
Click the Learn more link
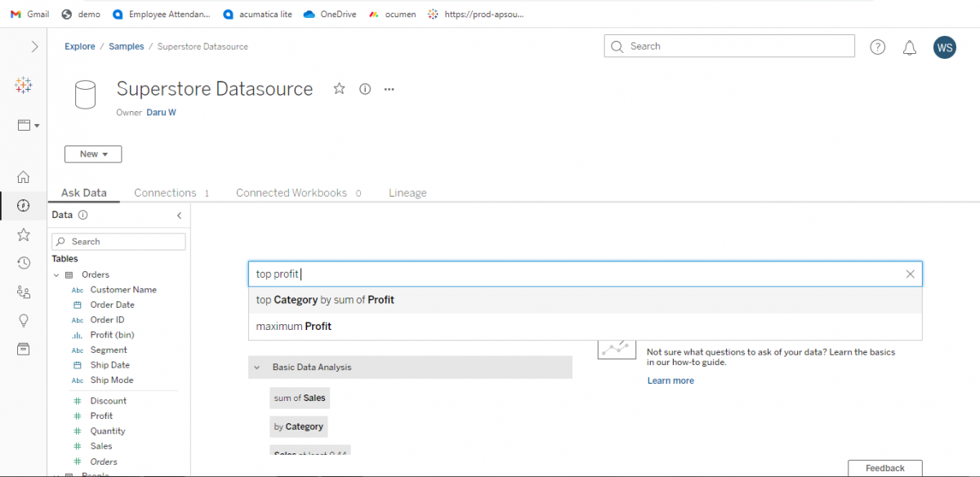tap(670, 380)
